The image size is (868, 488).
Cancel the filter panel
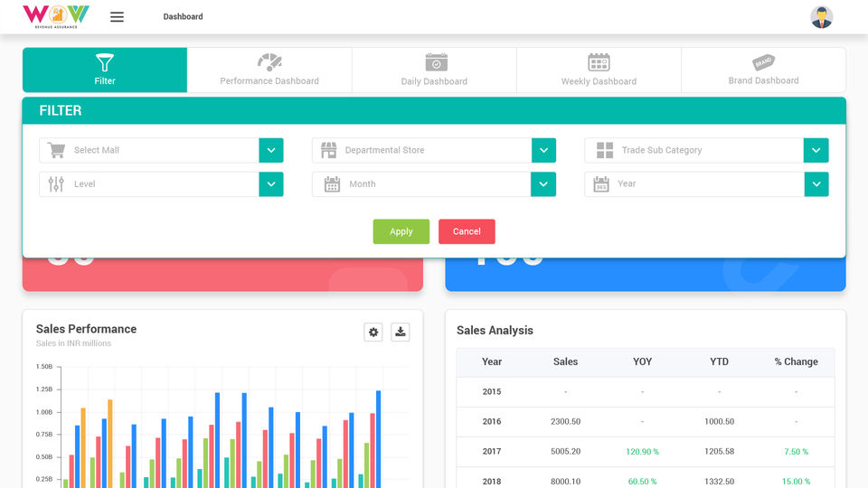[467, 231]
